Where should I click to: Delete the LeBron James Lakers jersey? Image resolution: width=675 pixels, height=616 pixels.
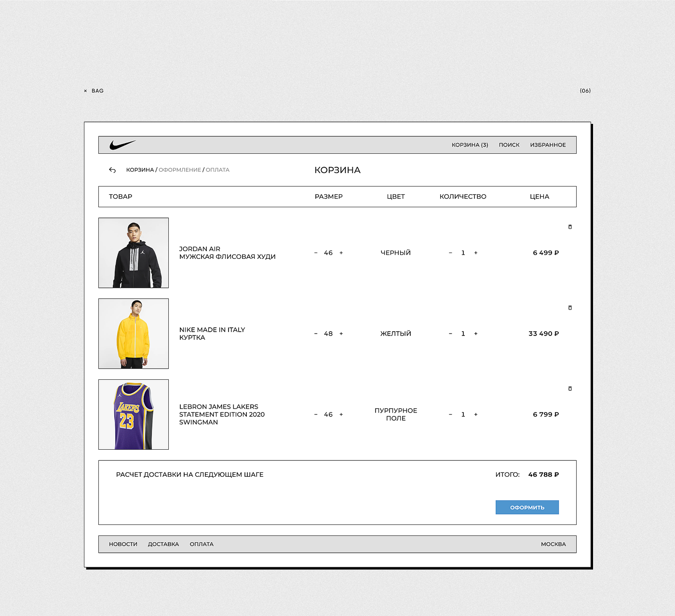pos(570,388)
